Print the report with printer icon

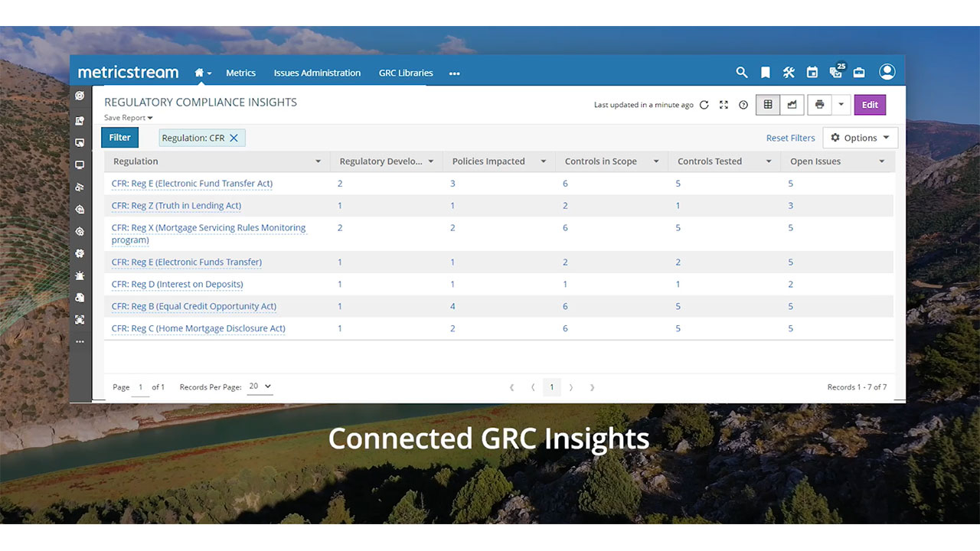tap(820, 105)
